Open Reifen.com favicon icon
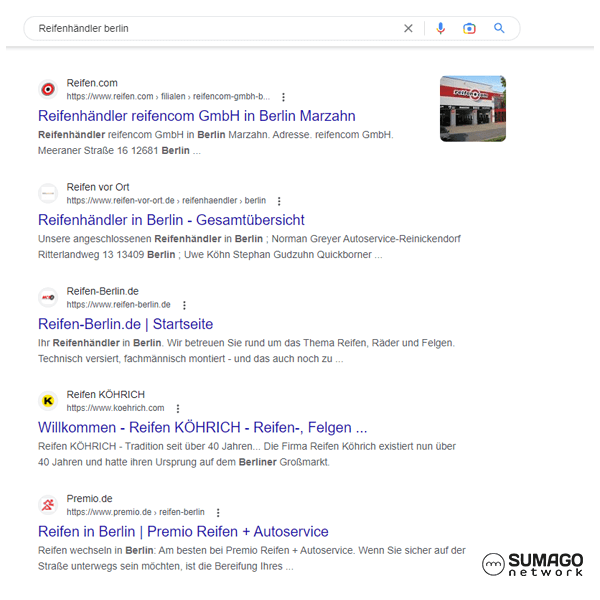This screenshot has width=600, height=600. coord(48,90)
